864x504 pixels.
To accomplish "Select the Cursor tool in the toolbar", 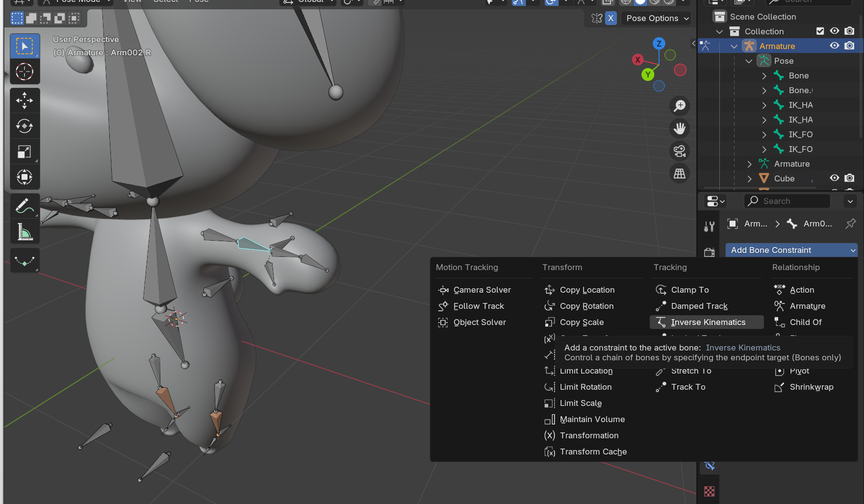I will pos(25,72).
